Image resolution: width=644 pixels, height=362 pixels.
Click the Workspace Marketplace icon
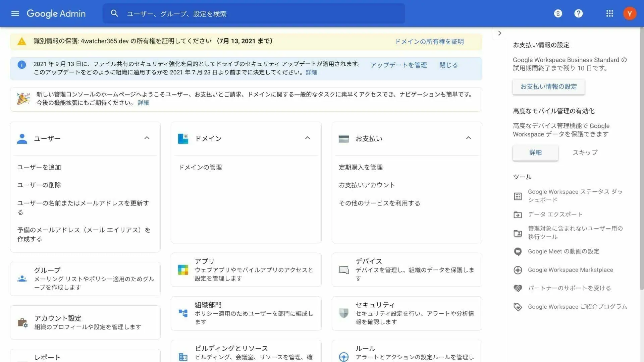[x=518, y=270]
